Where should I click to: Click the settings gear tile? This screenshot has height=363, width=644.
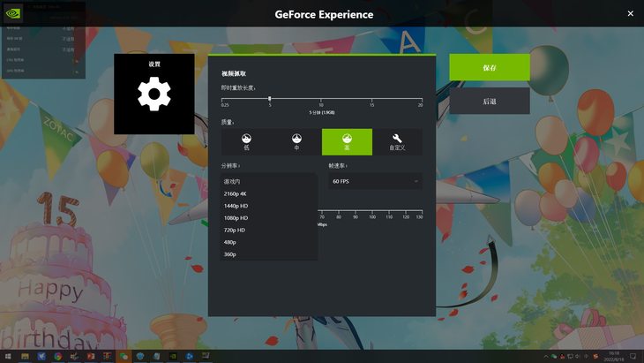point(154,94)
